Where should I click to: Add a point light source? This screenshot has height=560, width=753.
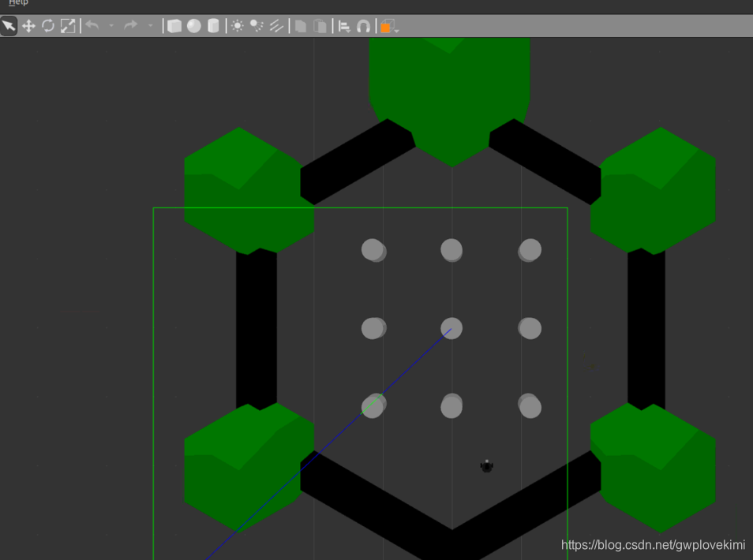coord(238,25)
